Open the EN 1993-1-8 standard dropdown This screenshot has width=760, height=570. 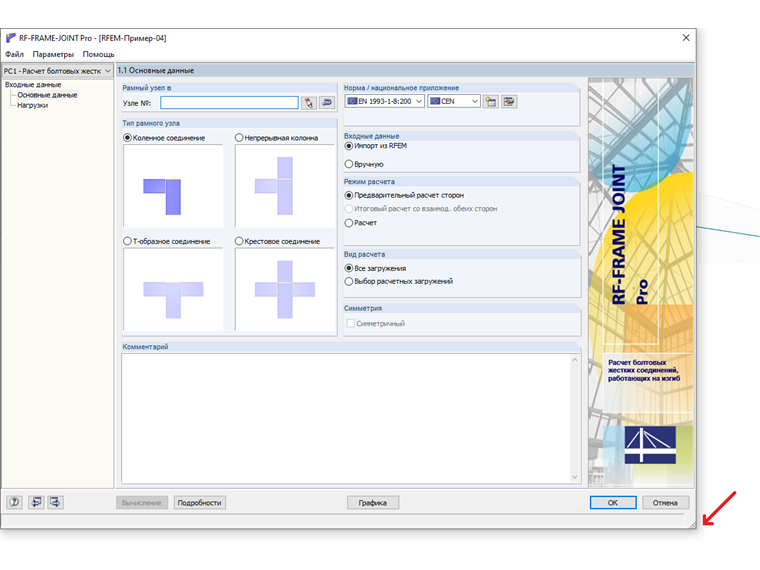(x=385, y=101)
